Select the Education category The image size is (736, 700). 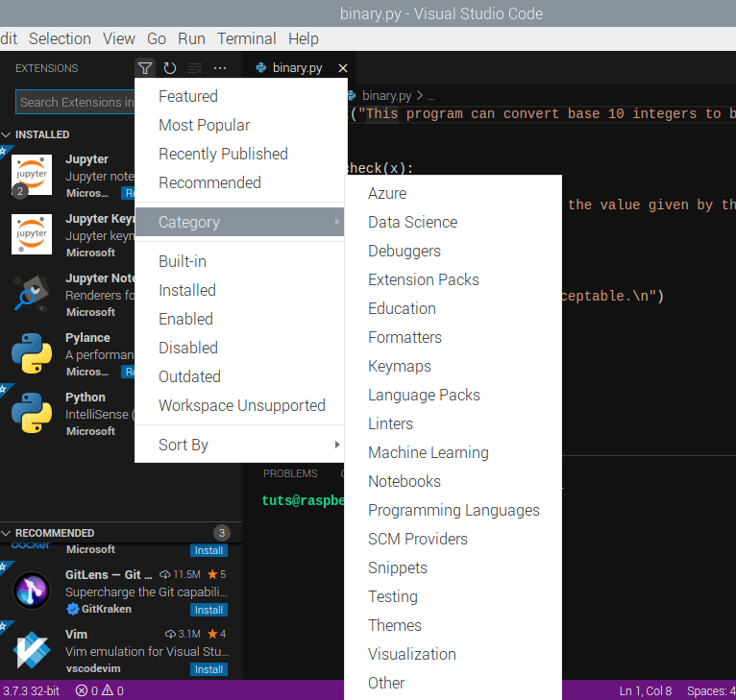tap(453, 308)
